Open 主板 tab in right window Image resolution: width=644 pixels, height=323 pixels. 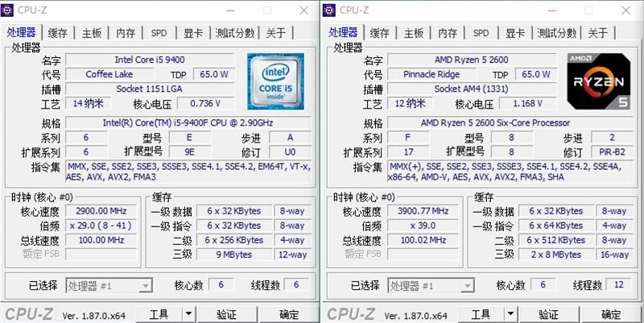pyautogui.click(x=414, y=33)
